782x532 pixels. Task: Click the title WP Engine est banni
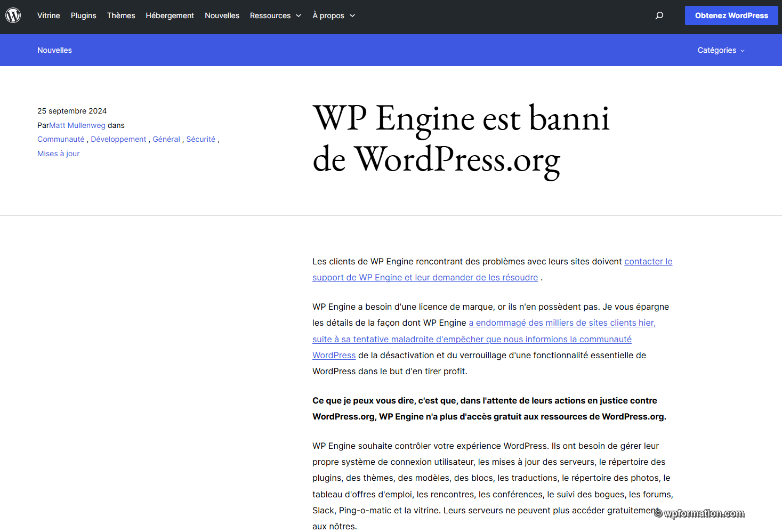[461, 139]
